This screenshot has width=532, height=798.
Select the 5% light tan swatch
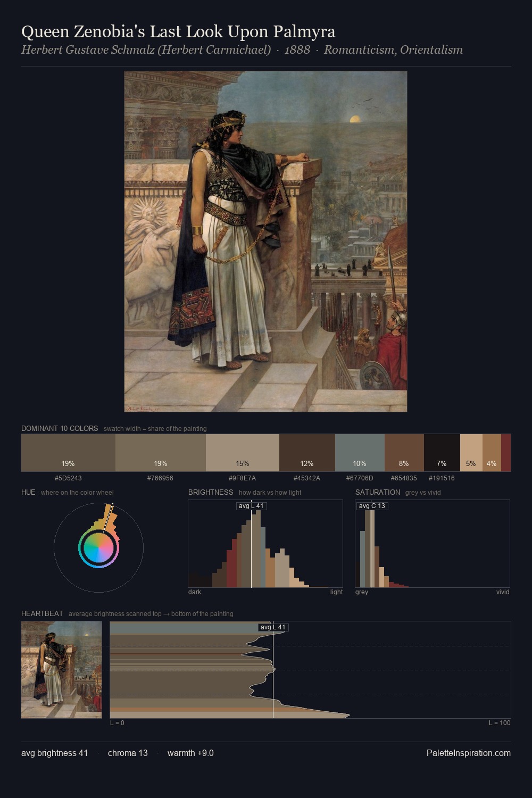471,453
